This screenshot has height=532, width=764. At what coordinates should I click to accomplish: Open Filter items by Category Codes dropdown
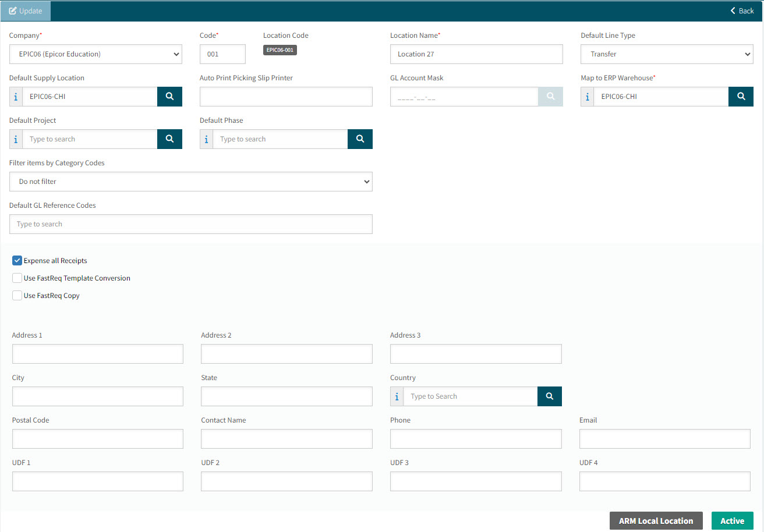pos(190,182)
